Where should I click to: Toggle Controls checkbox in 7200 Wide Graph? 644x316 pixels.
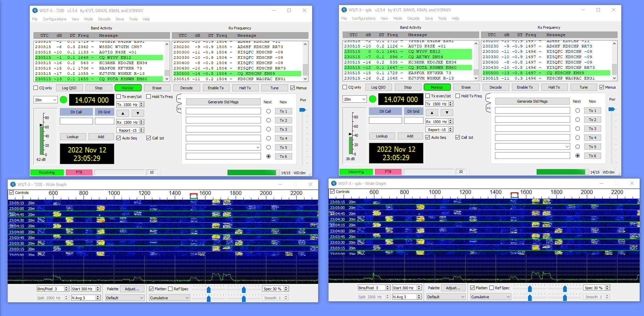pyautogui.click(x=12, y=193)
